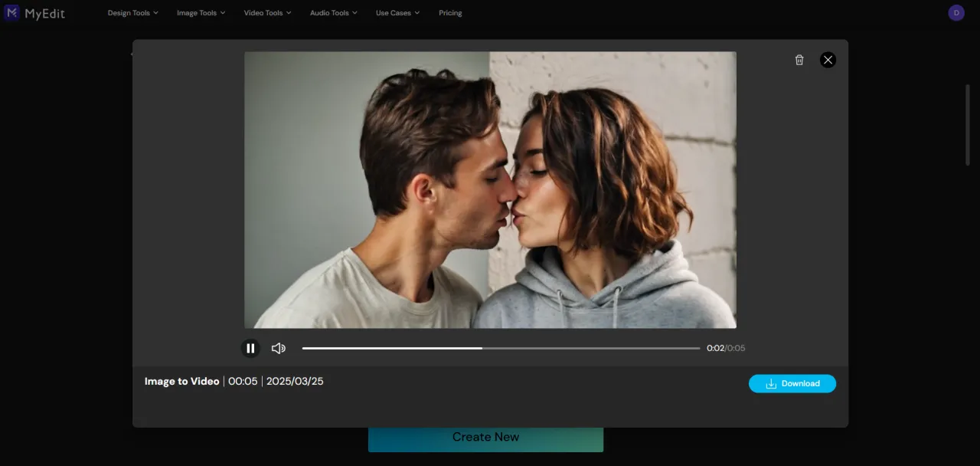
Task: Expand the Video Tools menu
Action: [x=267, y=13]
